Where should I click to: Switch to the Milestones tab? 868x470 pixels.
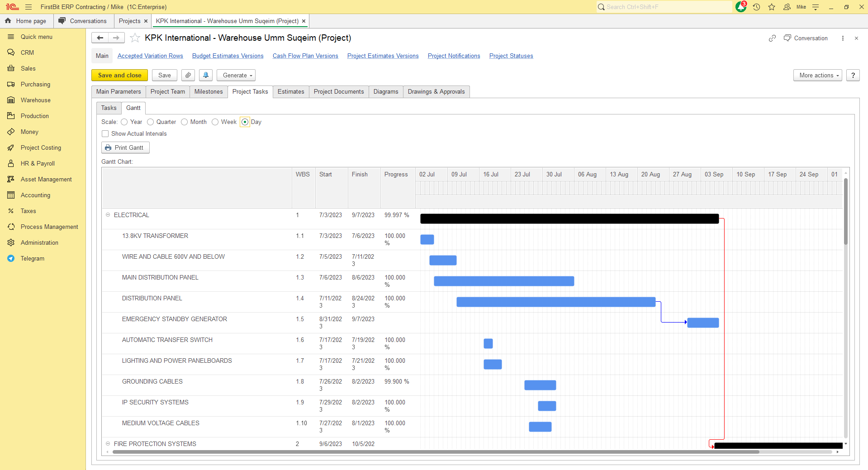(209, 92)
